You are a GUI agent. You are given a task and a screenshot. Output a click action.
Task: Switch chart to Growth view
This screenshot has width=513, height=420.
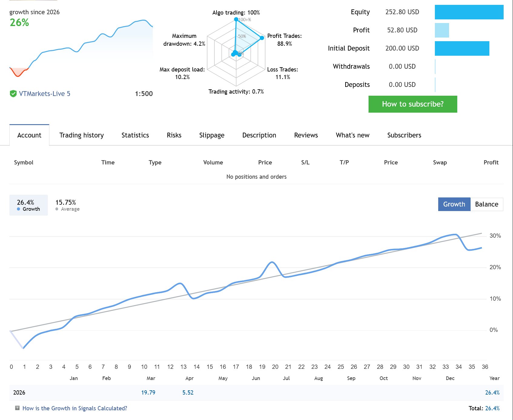pos(454,204)
